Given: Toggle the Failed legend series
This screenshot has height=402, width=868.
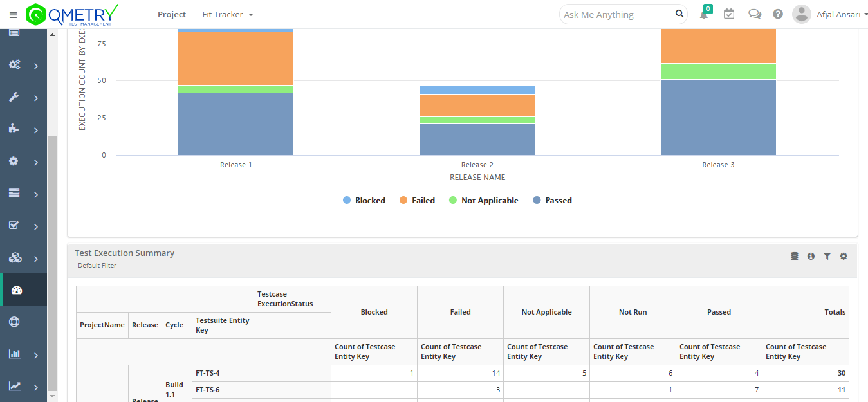Looking at the screenshot, I should click(417, 201).
